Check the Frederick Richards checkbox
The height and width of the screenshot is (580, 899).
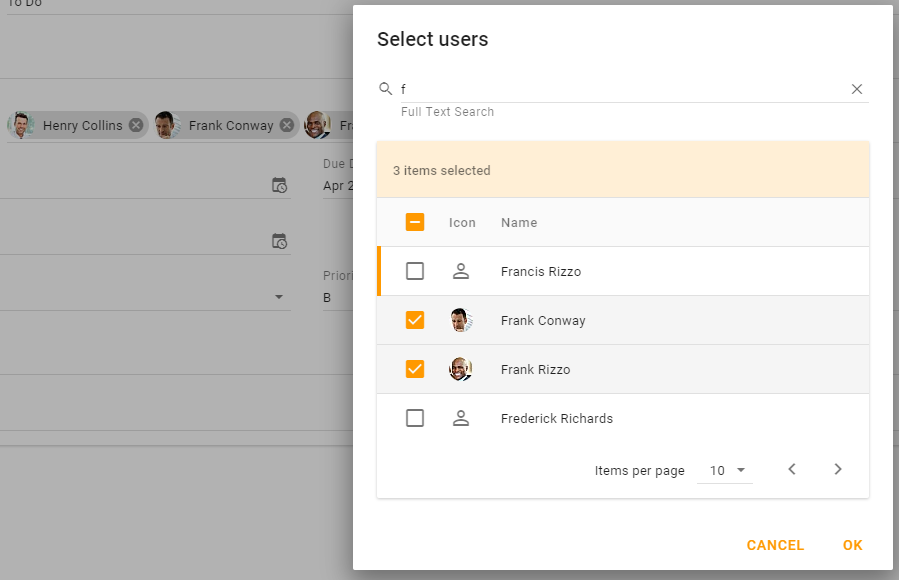415,418
